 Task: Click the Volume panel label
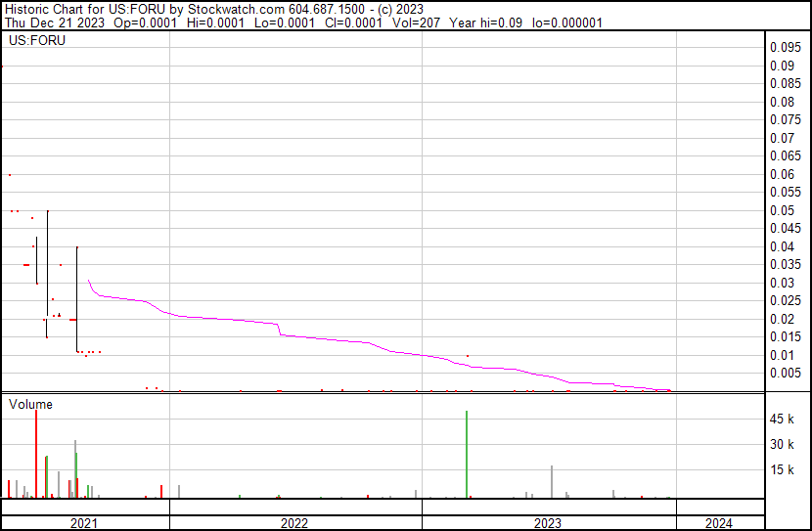[x=31, y=404]
